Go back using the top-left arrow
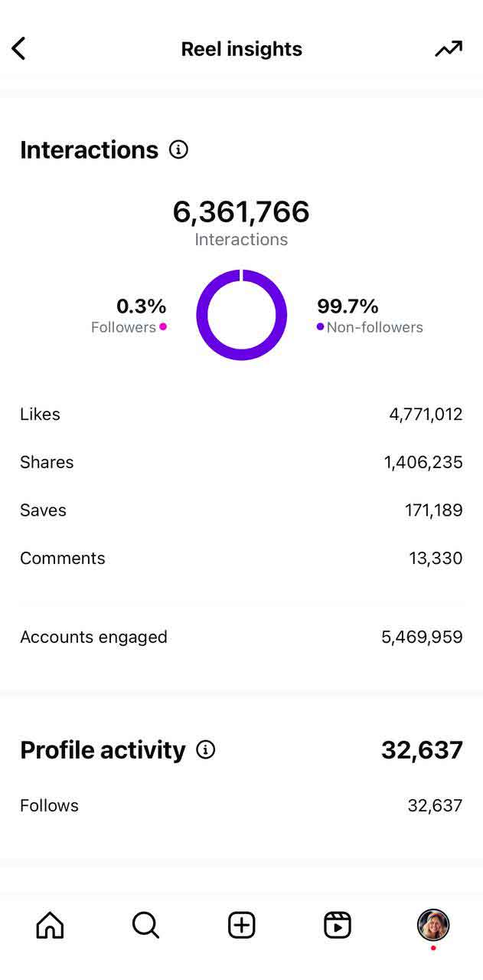Image resolution: width=483 pixels, height=980 pixels. tap(19, 49)
